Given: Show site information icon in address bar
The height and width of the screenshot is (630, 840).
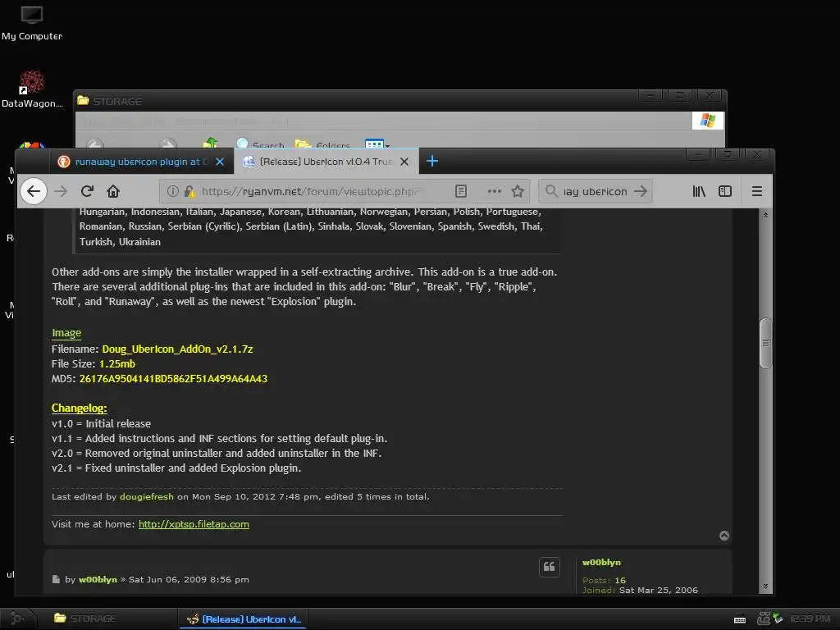Looking at the screenshot, I should (x=172, y=191).
